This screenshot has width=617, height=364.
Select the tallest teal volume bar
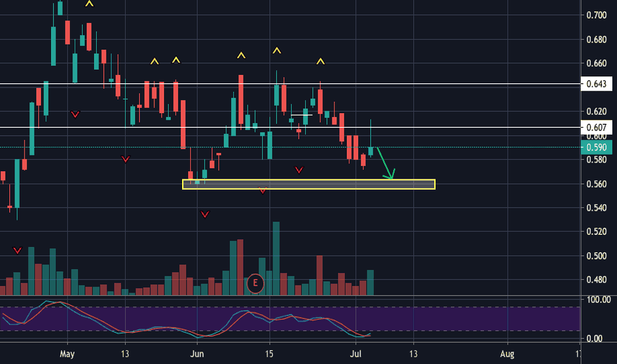[276, 259]
